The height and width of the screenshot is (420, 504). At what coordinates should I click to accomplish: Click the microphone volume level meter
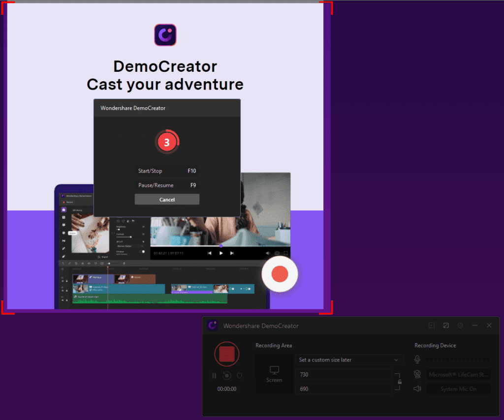pyautogui.click(x=458, y=360)
